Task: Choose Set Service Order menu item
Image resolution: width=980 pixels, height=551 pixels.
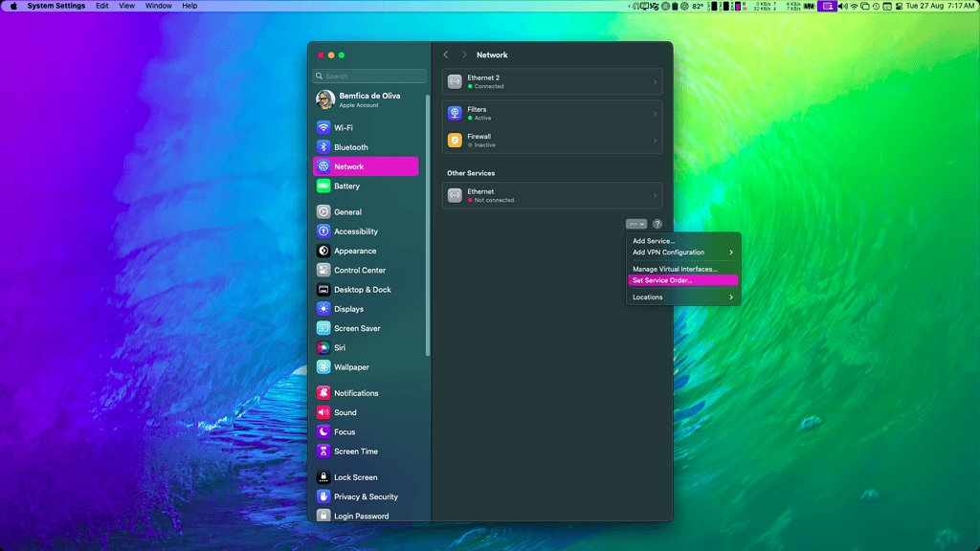Action: click(x=662, y=280)
